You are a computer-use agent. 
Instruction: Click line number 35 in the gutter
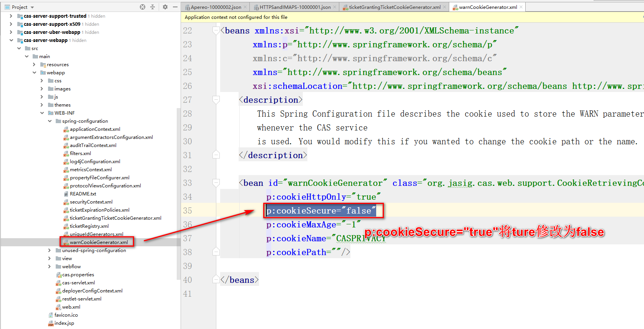(188, 211)
